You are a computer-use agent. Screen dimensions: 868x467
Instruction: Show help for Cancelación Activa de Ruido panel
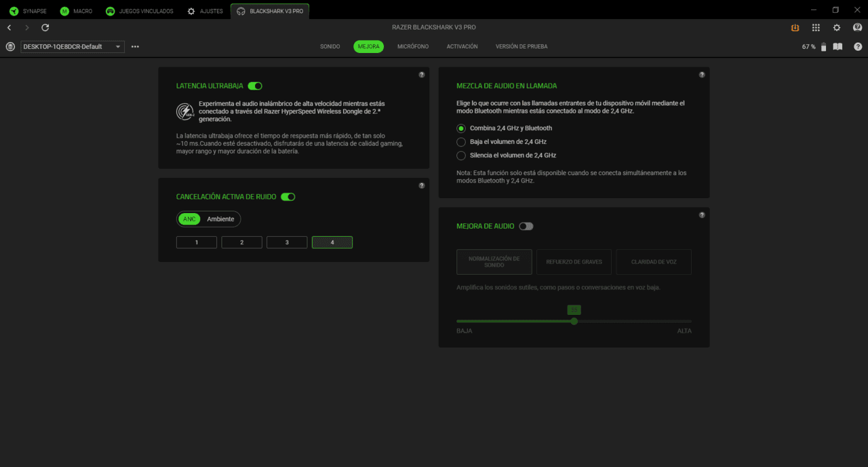tap(422, 185)
